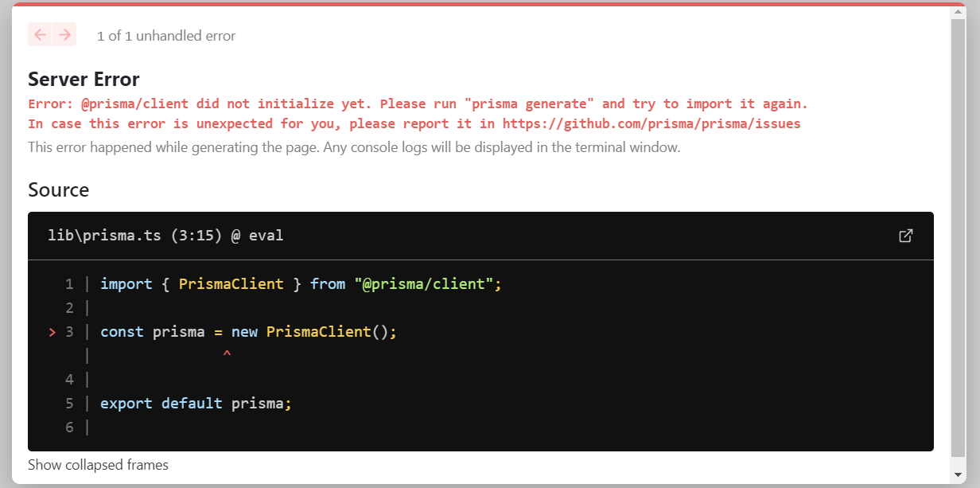Click line number 1 in the code gutter

tap(69, 284)
